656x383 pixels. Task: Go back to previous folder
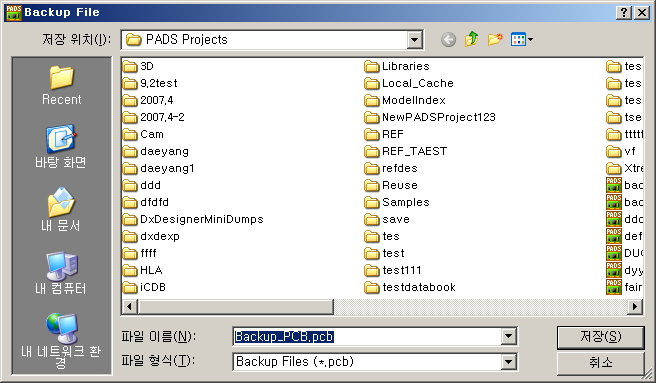448,40
